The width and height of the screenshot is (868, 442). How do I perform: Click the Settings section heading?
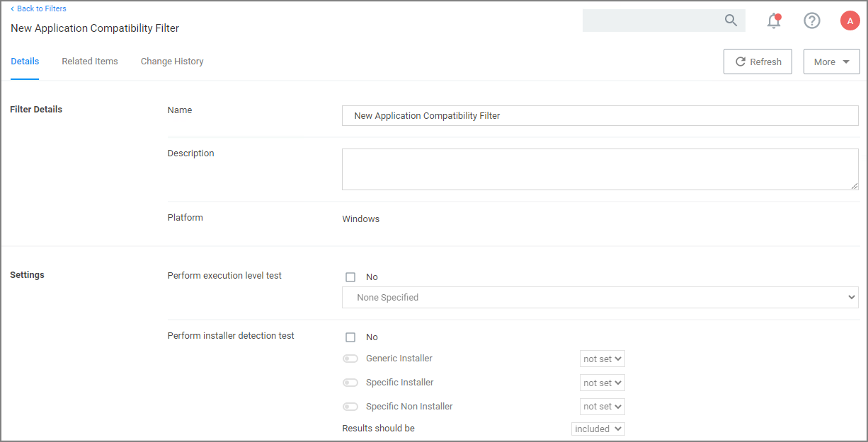(27, 275)
